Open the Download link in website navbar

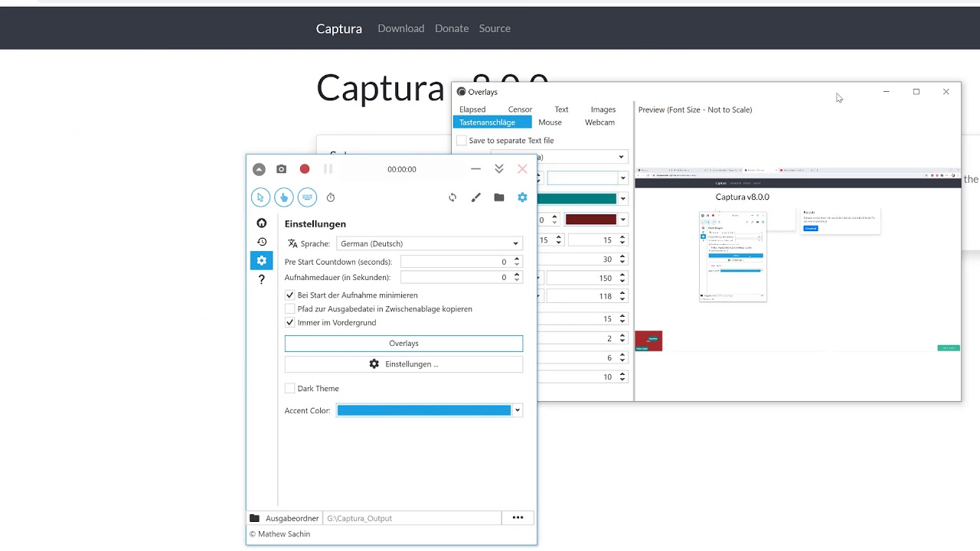400,28
